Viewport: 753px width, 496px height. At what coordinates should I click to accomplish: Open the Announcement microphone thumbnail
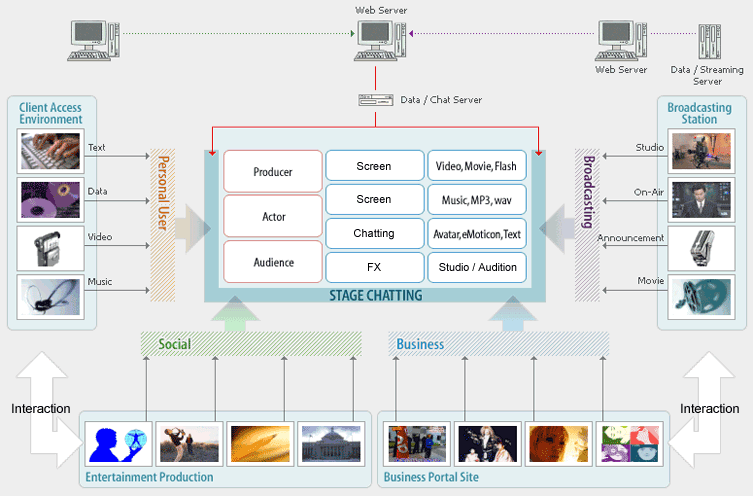coord(701,249)
